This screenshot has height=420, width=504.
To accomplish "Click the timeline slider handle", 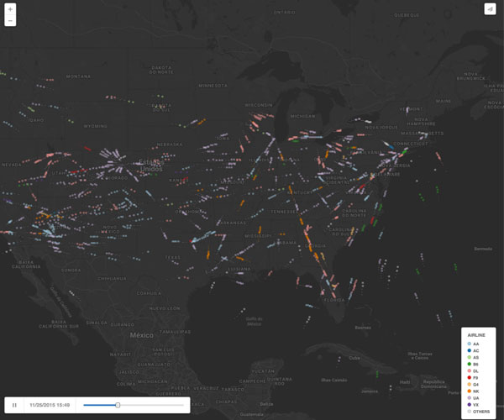I will [x=118, y=405].
